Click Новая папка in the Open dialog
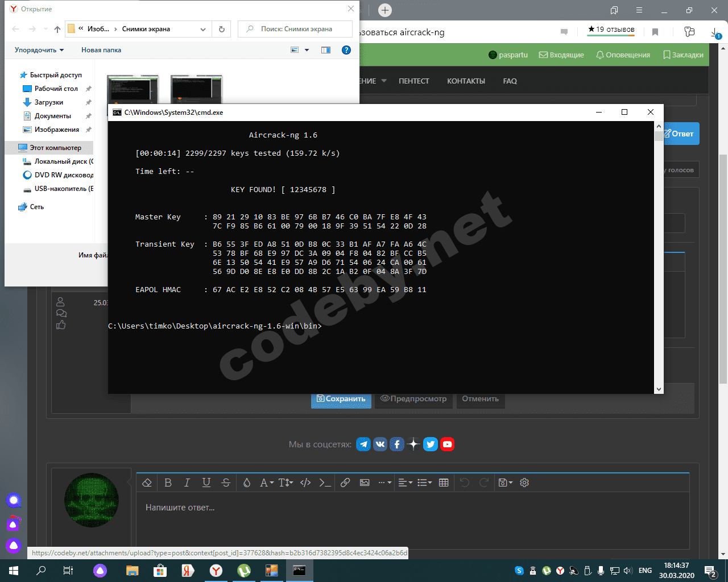The image size is (728, 582). pos(101,50)
